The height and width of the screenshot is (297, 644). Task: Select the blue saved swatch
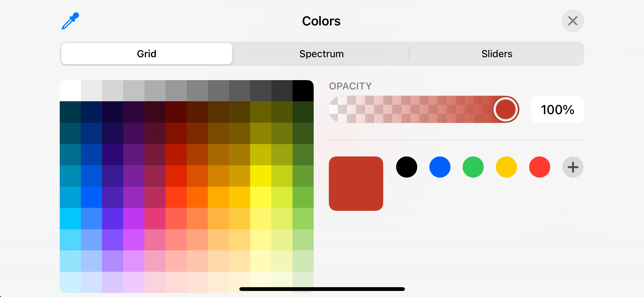coord(440,167)
